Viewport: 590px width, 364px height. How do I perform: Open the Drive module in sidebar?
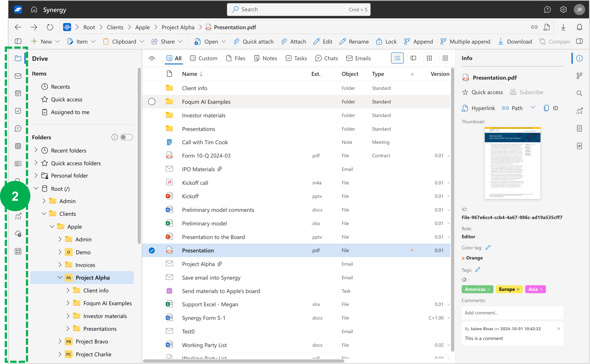[x=18, y=58]
